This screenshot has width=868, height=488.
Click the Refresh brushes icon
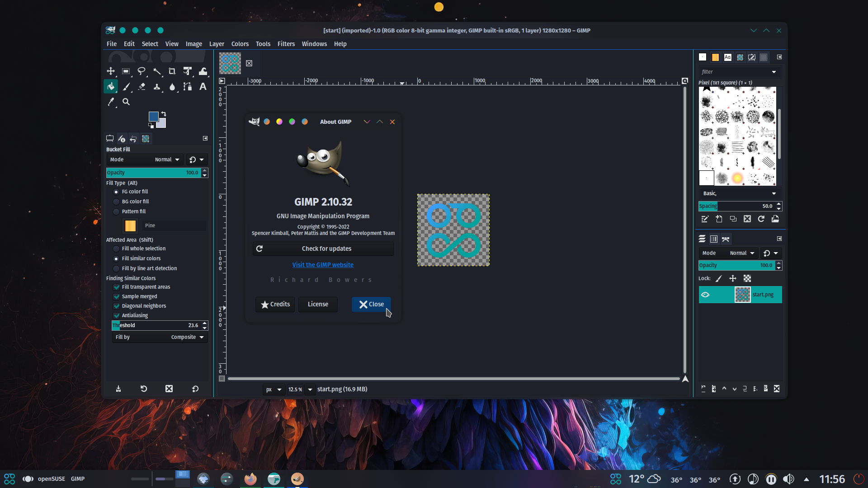click(x=761, y=219)
